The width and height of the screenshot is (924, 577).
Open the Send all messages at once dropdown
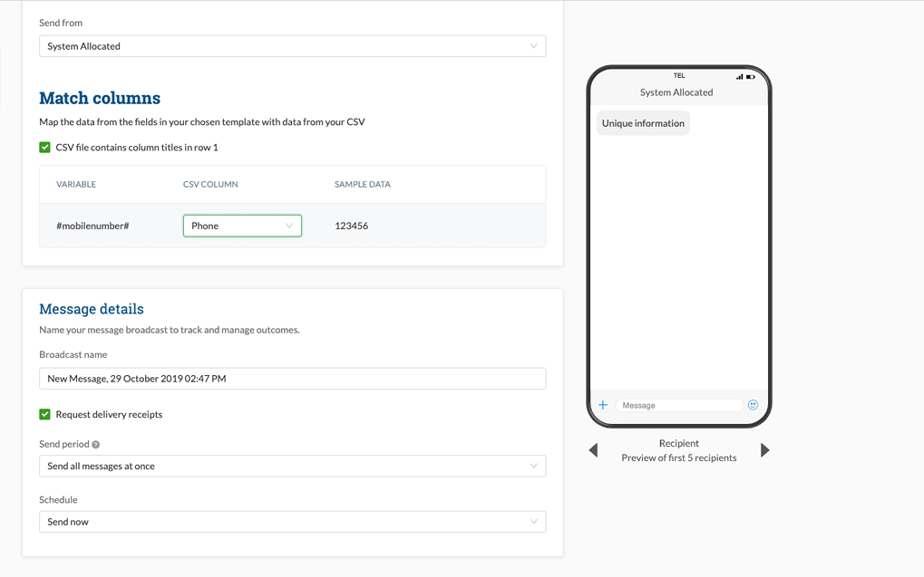coord(292,465)
